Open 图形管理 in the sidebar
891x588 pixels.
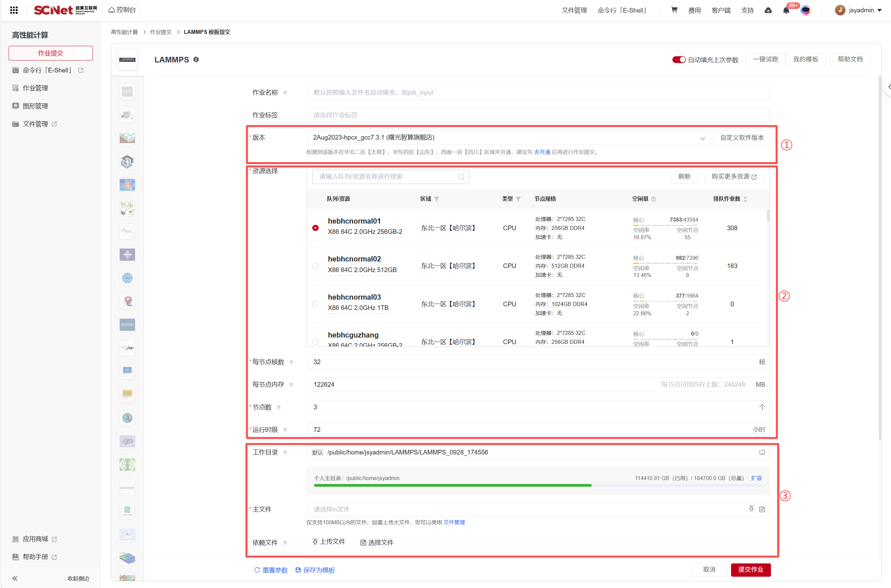point(35,106)
